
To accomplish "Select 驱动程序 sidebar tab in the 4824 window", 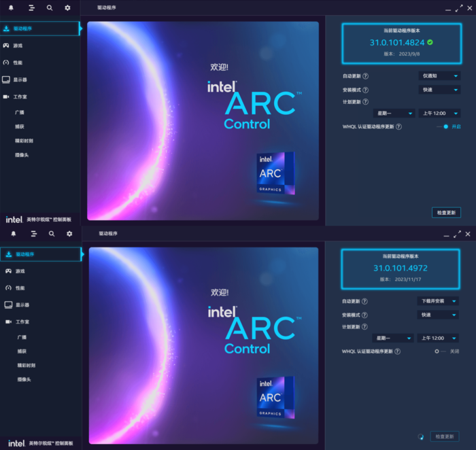I will 39,29.
